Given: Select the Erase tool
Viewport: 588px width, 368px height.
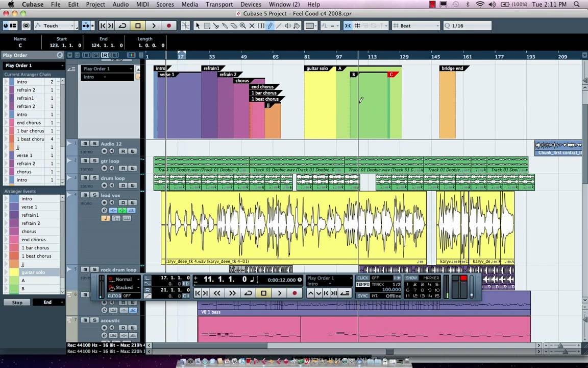Looking at the screenshot, I should point(234,26).
